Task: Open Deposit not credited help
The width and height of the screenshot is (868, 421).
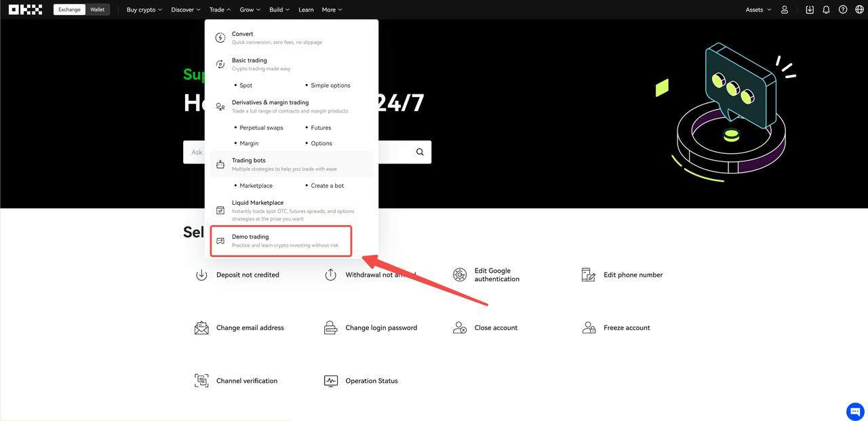Action: click(x=248, y=275)
